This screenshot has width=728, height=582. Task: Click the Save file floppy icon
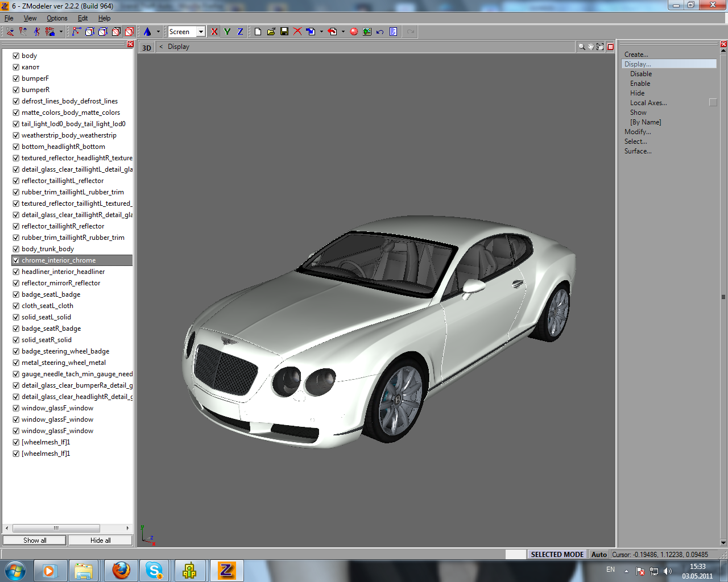point(284,32)
